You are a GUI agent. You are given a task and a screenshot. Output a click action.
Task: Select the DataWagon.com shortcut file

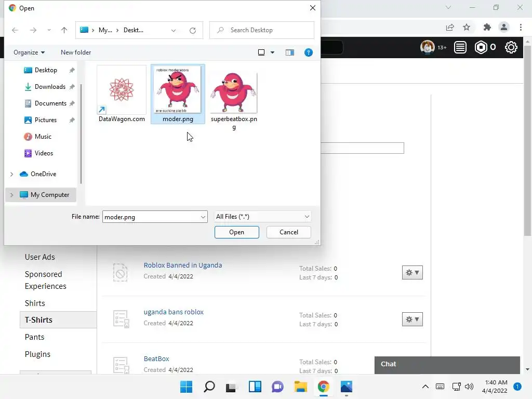pos(122,94)
